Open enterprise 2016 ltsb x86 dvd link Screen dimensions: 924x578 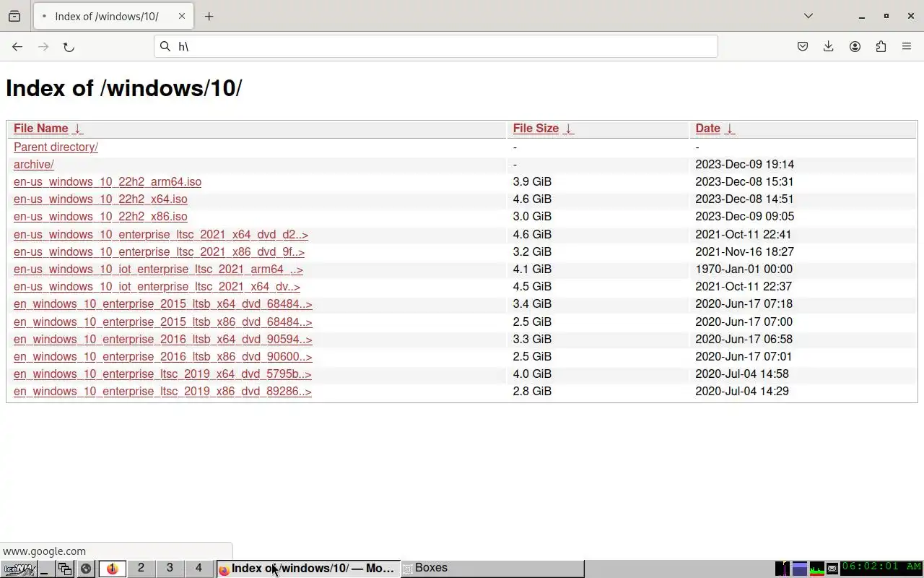tap(162, 356)
